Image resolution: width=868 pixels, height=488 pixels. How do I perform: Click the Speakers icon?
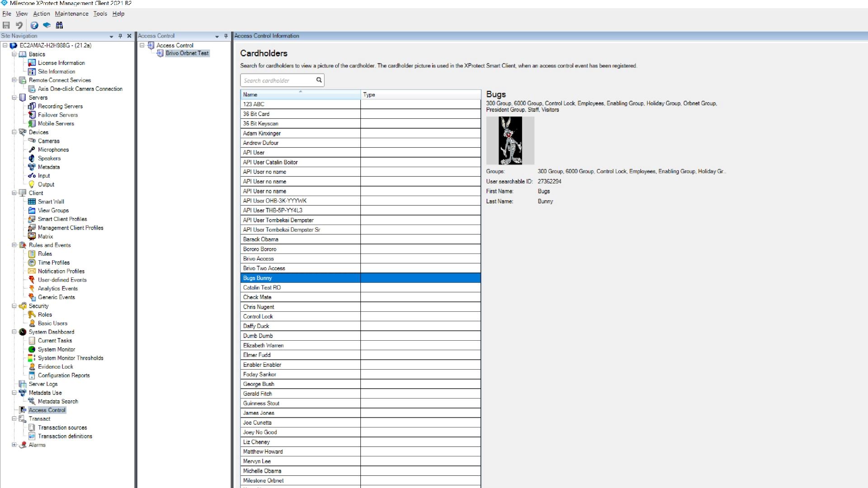coord(32,158)
